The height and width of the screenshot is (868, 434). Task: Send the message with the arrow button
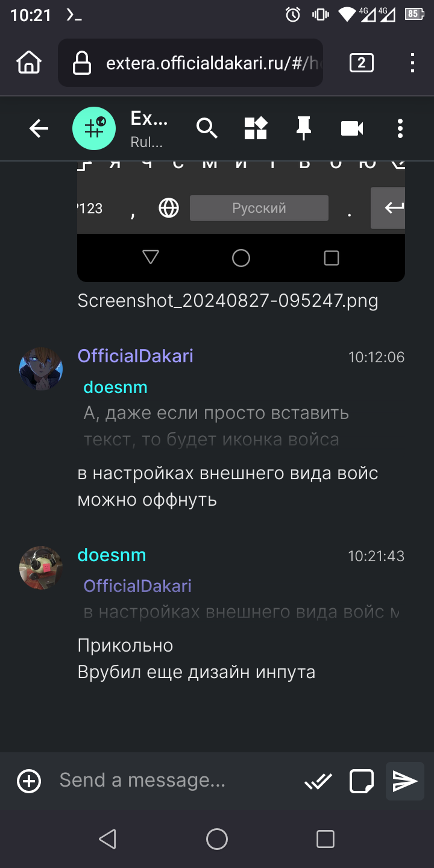tap(405, 781)
